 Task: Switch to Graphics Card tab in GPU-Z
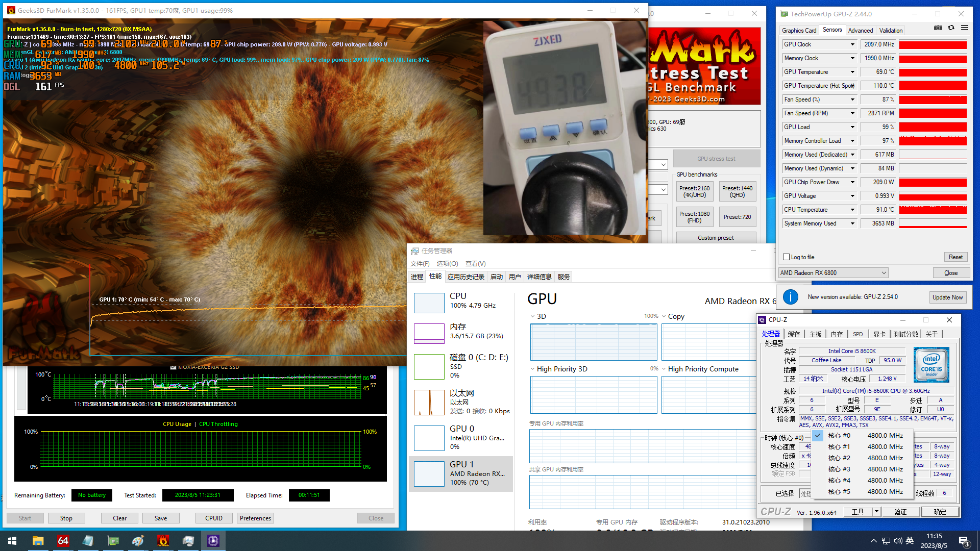799,31
